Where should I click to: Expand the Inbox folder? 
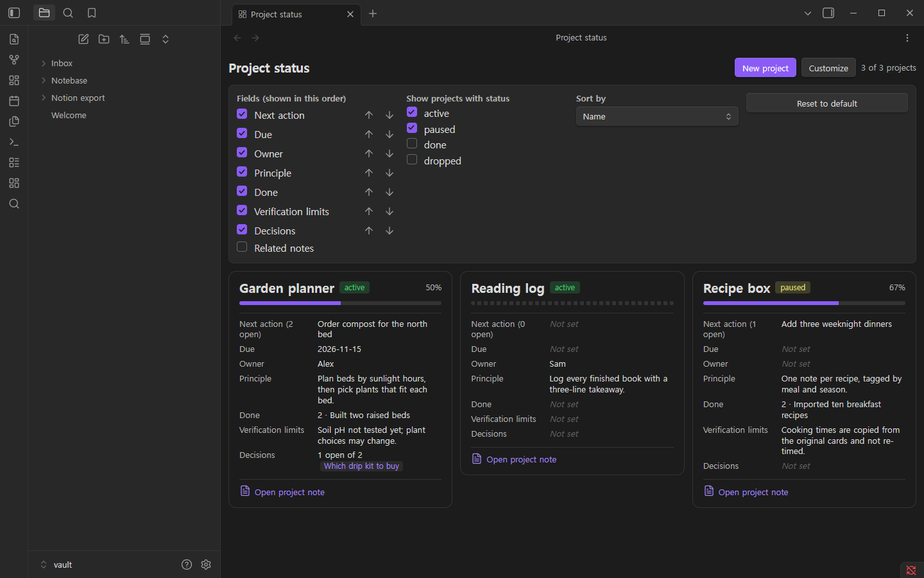(x=62, y=63)
